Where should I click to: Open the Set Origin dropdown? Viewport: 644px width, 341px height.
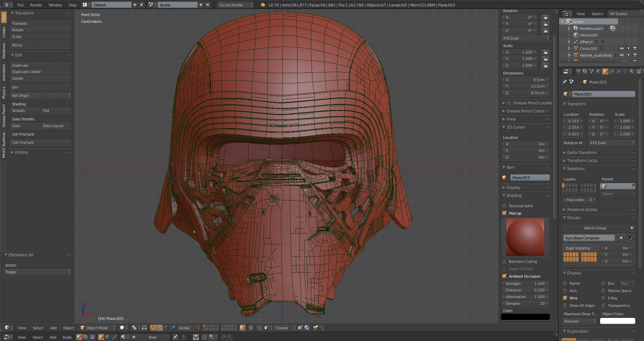click(41, 96)
